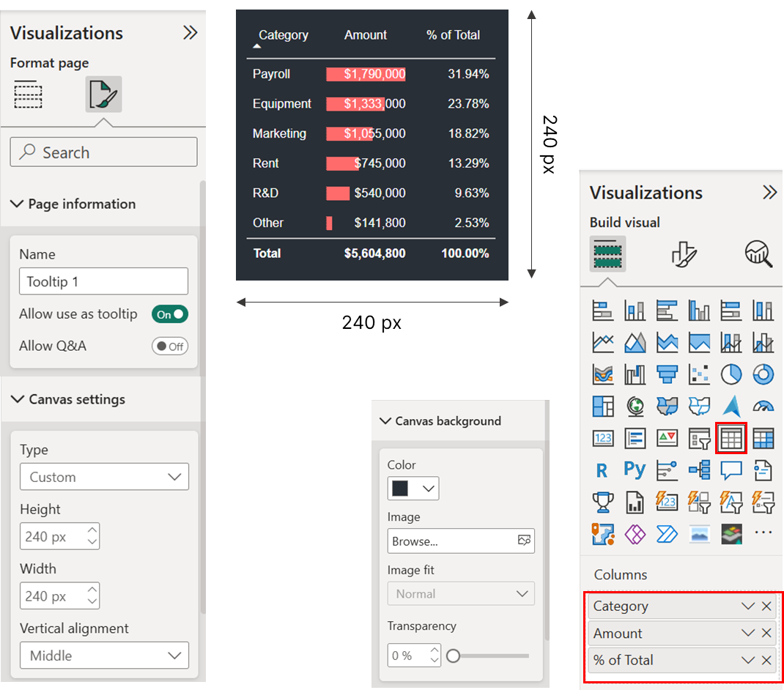Pick the Funnel chart visual
The width and height of the screenshot is (784, 690).
coord(667,374)
